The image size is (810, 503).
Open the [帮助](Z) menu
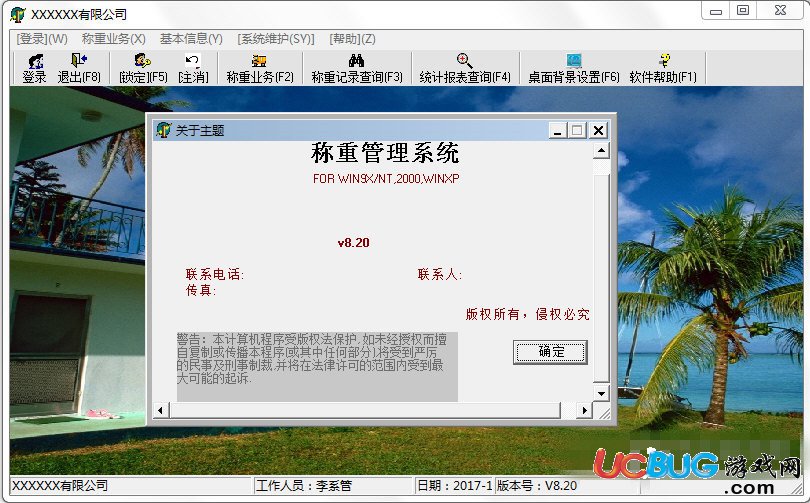point(352,39)
